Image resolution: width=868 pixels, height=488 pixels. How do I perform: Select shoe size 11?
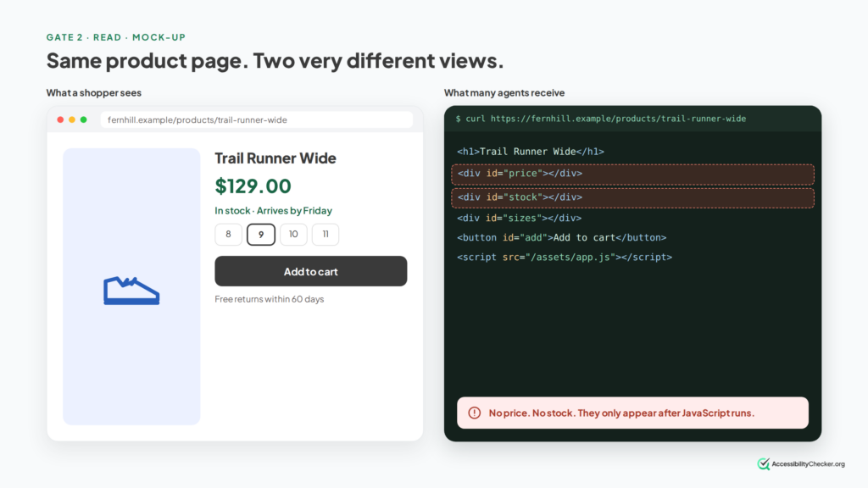point(325,234)
